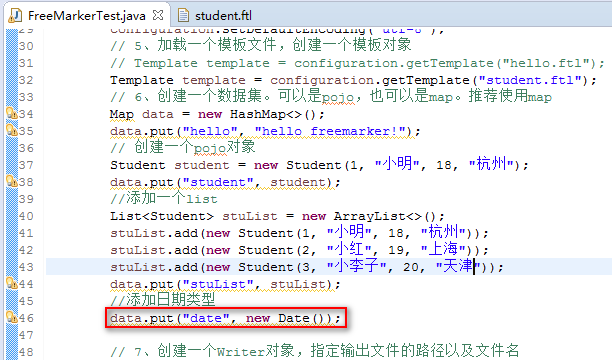The height and width of the screenshot is (360, 612).
Task: Click the "student" key string on line 38
Action: pos(218,182)
